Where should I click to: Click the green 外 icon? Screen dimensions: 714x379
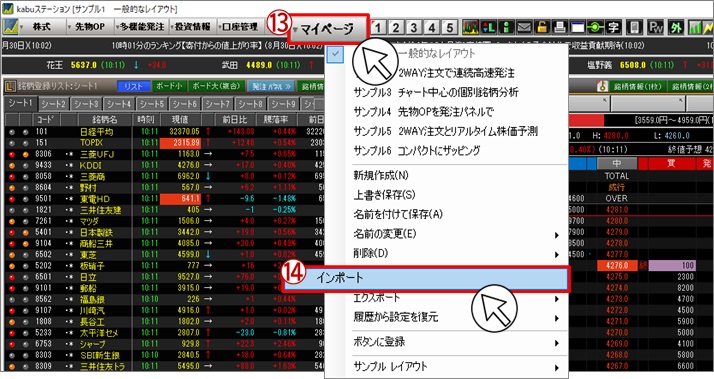pyautogui.click(x=676, y=27)
